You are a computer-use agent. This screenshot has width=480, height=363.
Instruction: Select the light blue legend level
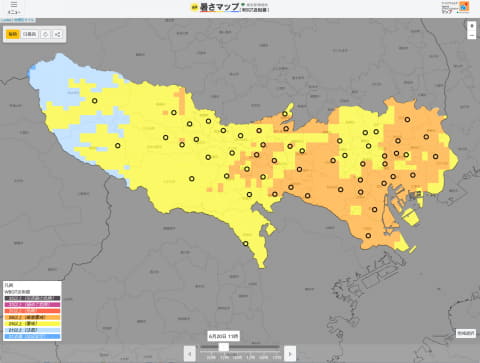click(x=32, y=330)
